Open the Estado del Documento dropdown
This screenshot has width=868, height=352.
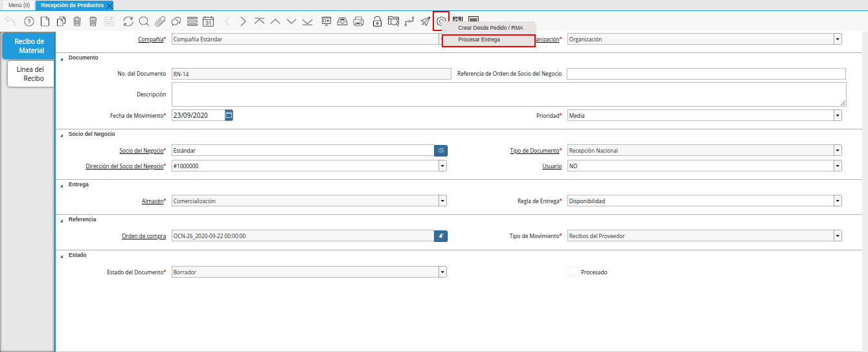point(442,272)
